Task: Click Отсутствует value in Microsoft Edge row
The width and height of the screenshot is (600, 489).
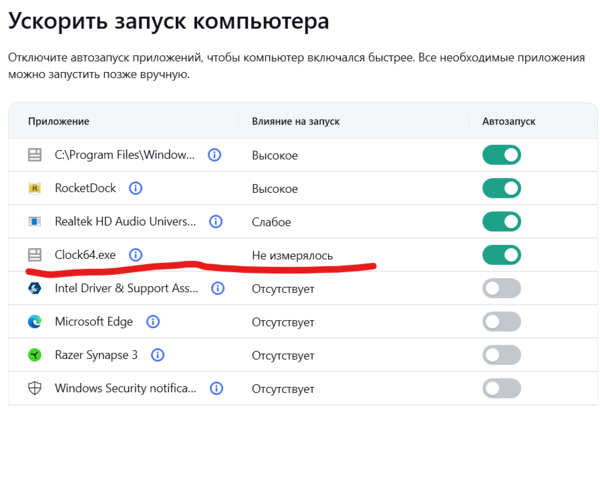Action: click(283, 322)
